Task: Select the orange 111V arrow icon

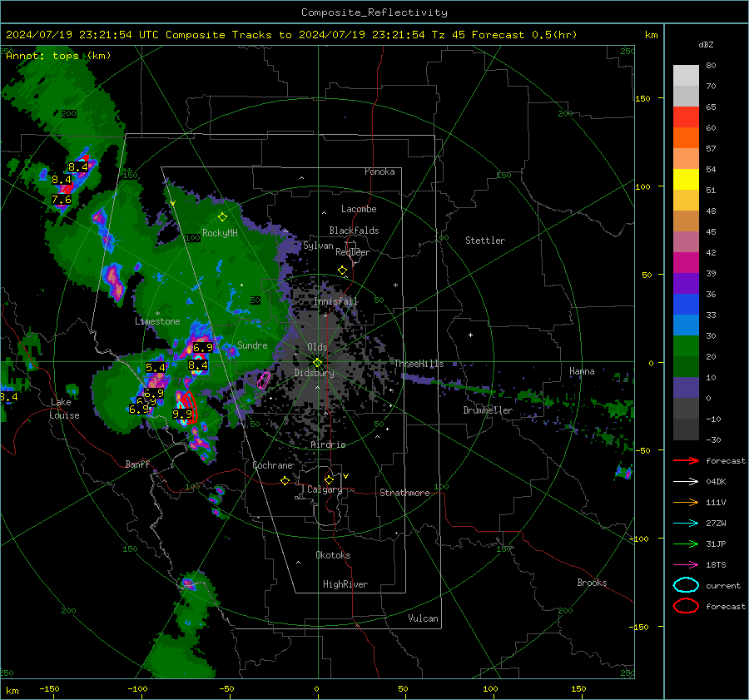Action: [x=686, y=502]
